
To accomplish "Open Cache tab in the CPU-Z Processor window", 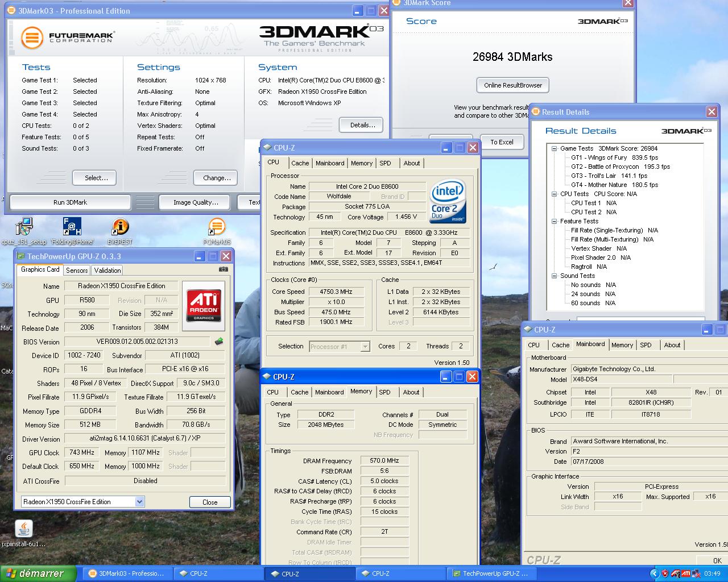I will coord(300,163).
